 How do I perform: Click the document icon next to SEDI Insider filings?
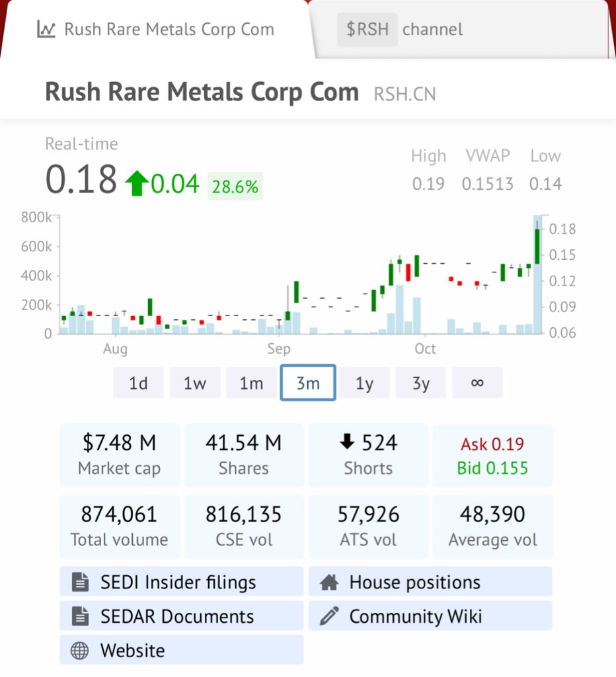80,582
